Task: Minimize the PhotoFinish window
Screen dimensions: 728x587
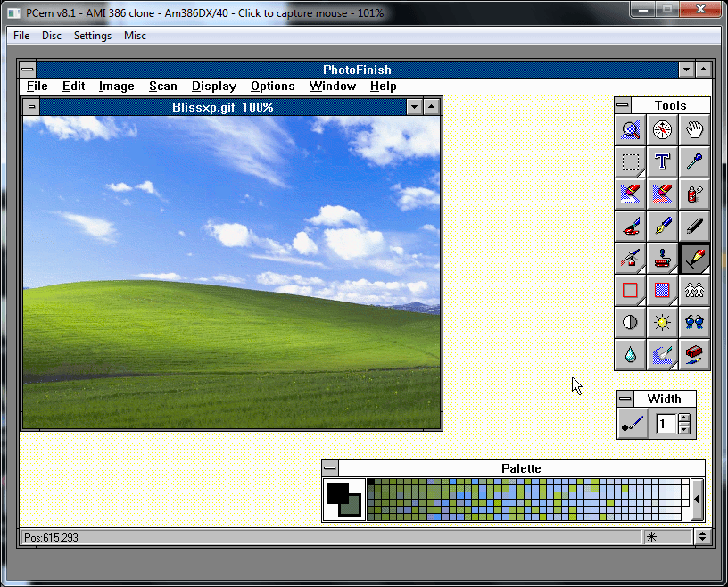Action: click(x=686, y=70)
